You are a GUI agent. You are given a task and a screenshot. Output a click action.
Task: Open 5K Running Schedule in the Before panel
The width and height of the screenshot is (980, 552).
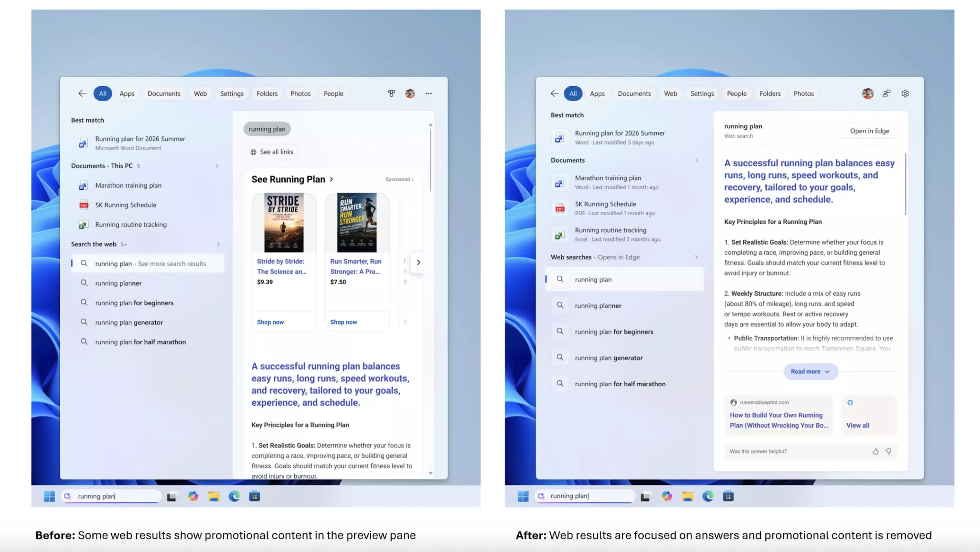tap(148, 205)
